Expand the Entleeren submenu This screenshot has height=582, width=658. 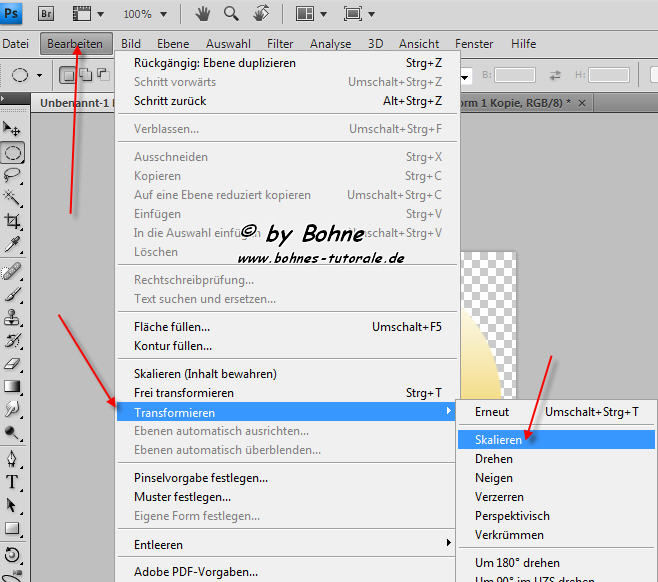[292, 544]
